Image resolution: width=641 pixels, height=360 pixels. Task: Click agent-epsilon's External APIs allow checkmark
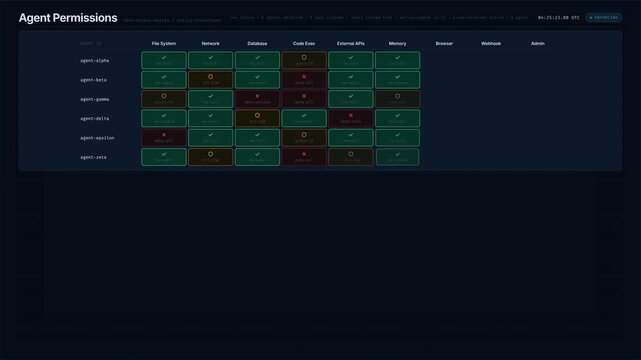(351, 135)
